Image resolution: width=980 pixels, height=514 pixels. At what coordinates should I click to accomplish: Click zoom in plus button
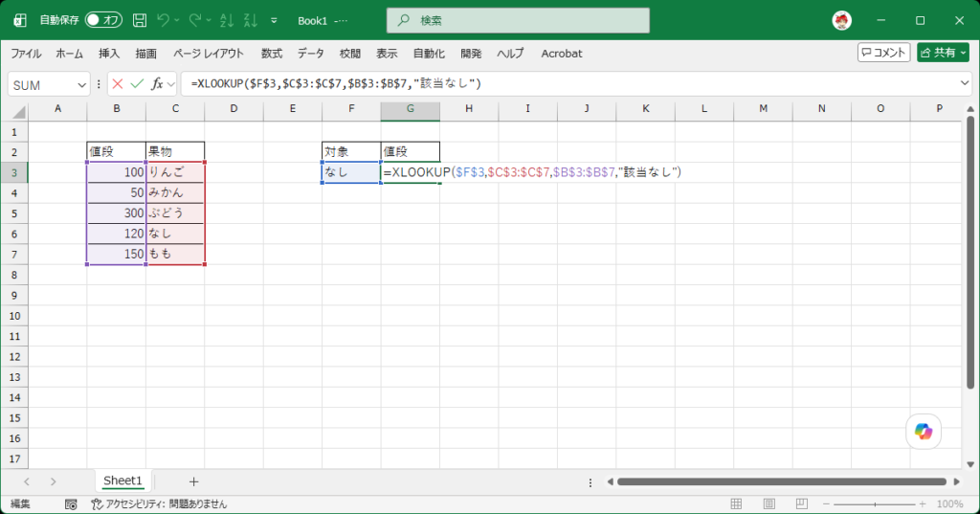click(x=923, y=504)
